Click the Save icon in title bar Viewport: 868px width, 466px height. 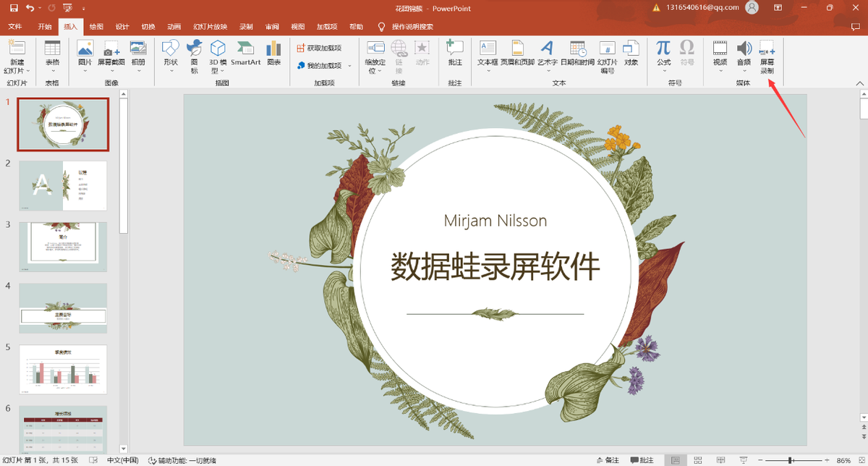coord(13,7)
